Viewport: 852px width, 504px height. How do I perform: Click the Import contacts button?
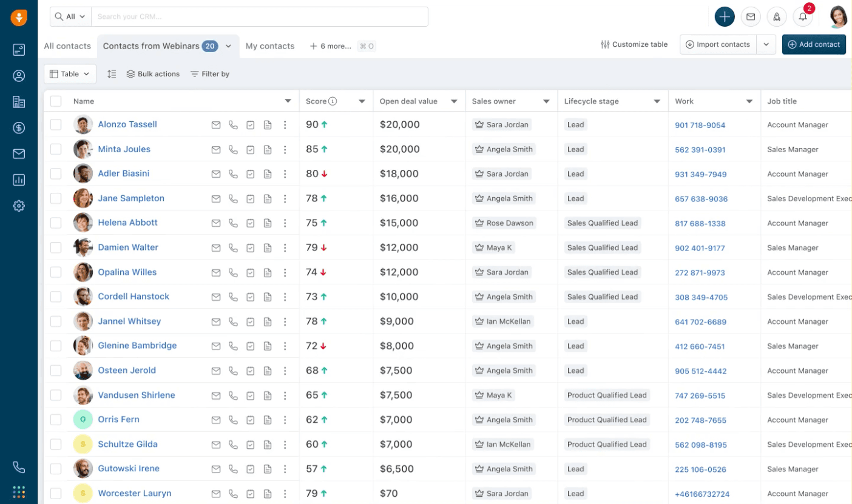click(x=719, y=44)
